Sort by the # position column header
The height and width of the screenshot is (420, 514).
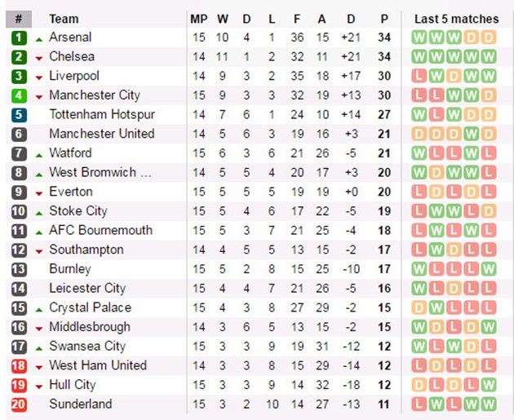pyautogui.click(x=18, y=19)
